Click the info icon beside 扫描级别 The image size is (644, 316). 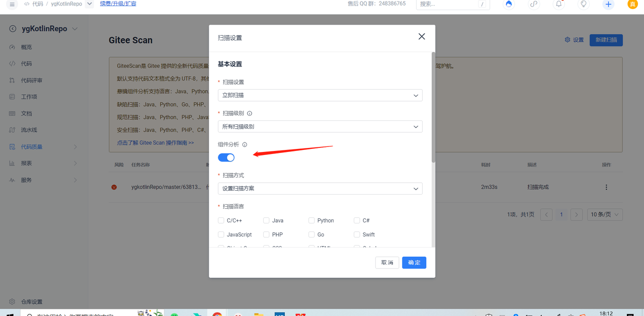coord(250,113)
